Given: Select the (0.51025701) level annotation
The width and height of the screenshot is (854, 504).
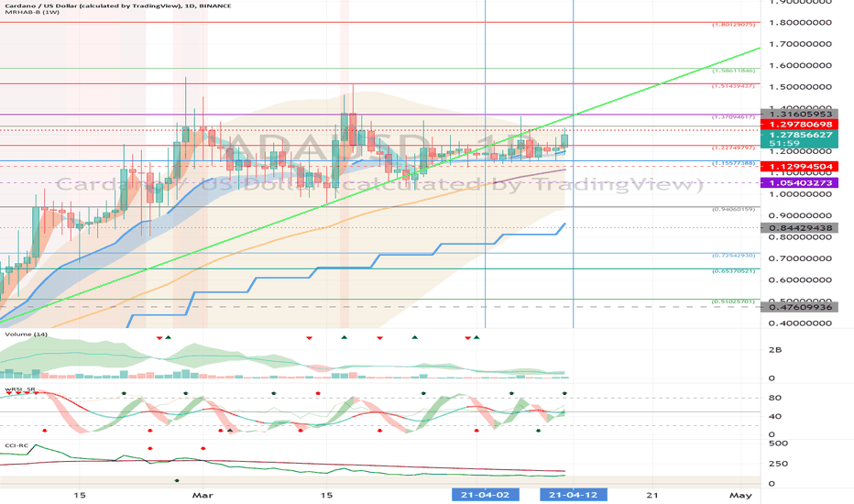Looking at the screenshot, I should tap(734, 301).
